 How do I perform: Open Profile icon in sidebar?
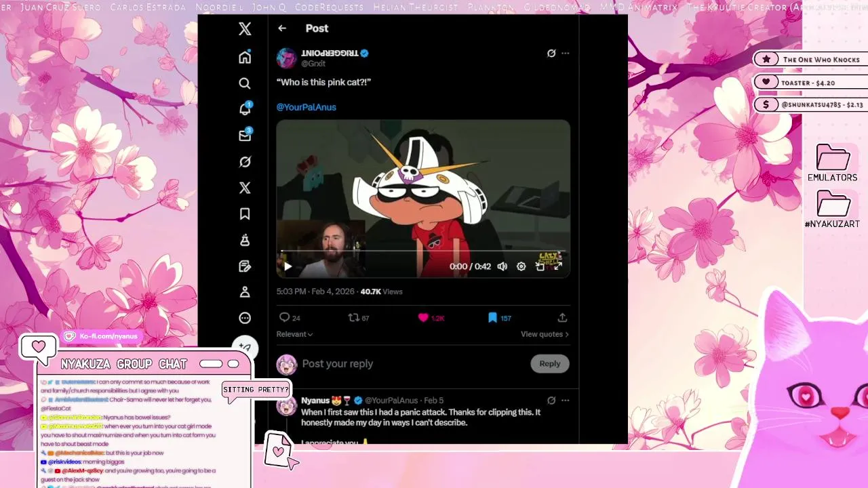coord(245,292)
